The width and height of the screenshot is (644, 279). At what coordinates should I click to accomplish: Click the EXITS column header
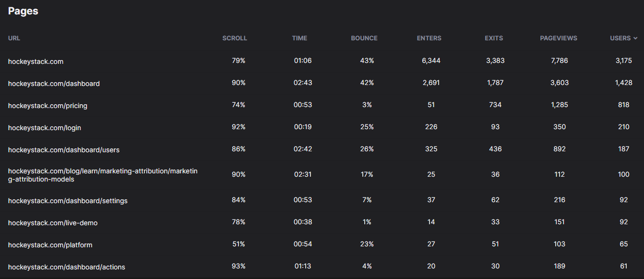click(x=494, y=38)
